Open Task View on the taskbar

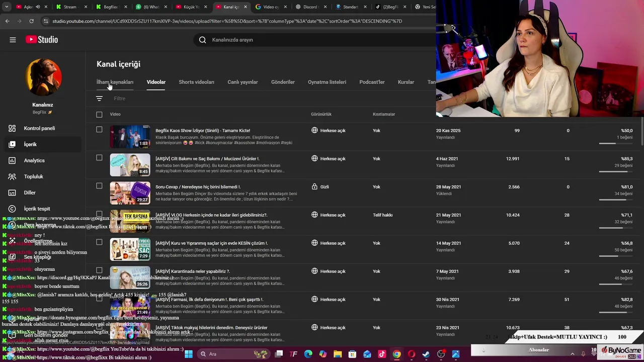point(279,354)
